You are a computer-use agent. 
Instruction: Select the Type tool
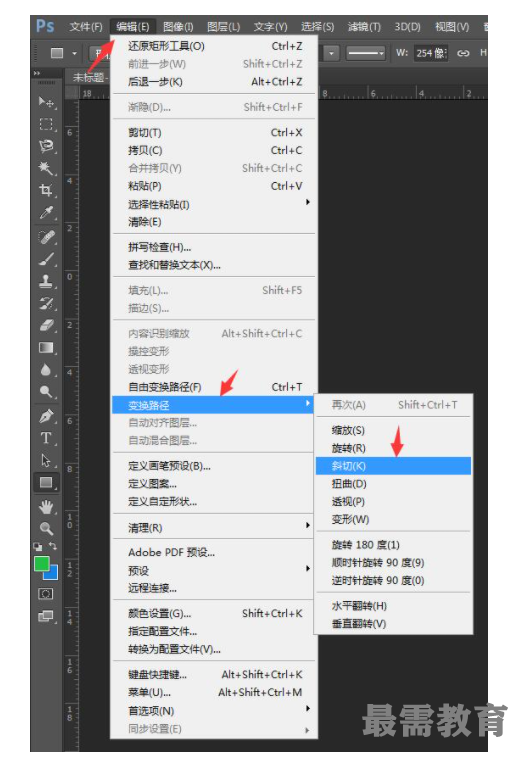[47, 438]
